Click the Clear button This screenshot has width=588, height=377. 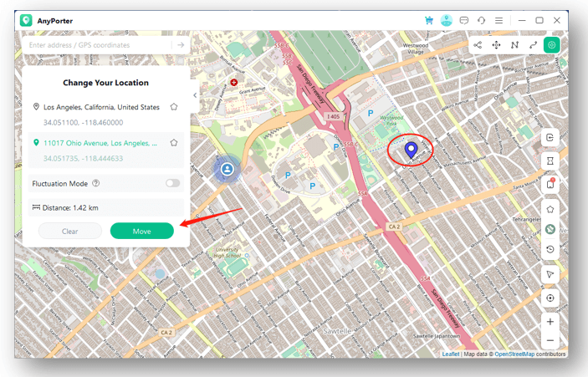[69, 232]
